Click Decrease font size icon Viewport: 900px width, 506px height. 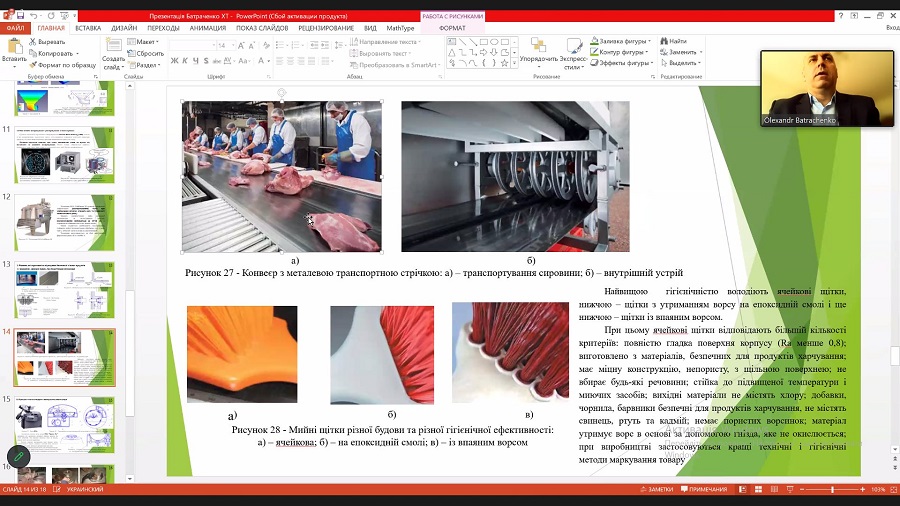[x=253, y=45]
